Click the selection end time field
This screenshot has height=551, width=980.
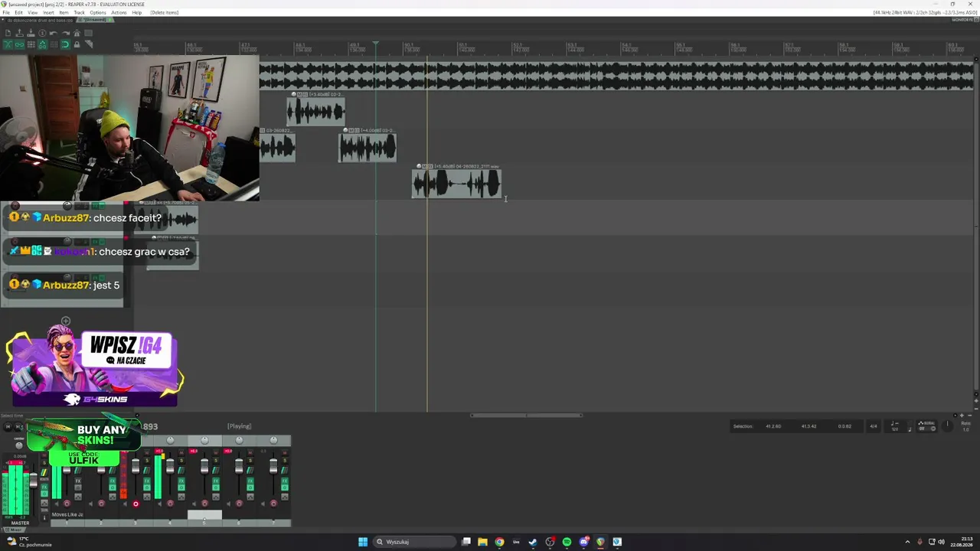click(808, 426)
